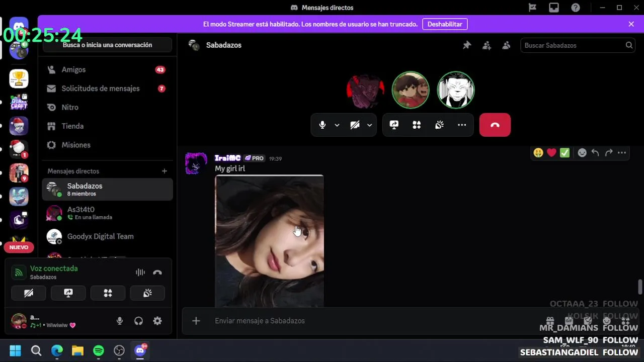Open user settings gear
This screenshot has width=644, height=362.
(157, 321)
